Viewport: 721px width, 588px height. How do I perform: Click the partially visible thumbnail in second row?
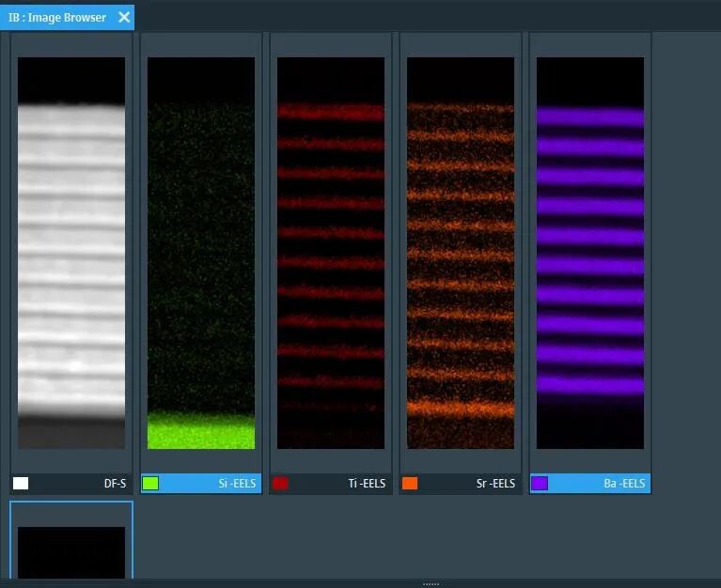click(71, 550)
